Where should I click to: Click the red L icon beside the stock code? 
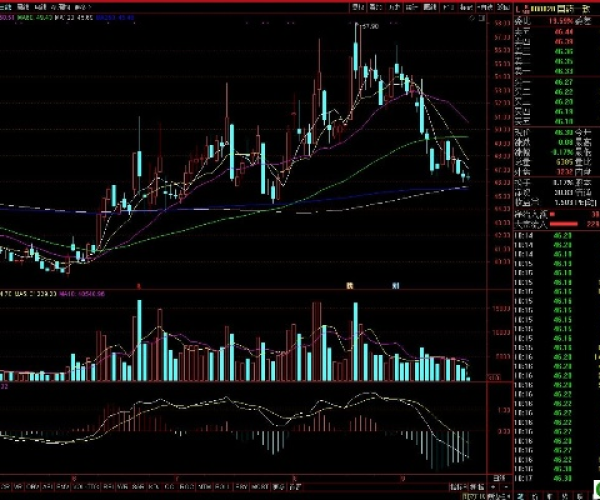coord(518,9)
